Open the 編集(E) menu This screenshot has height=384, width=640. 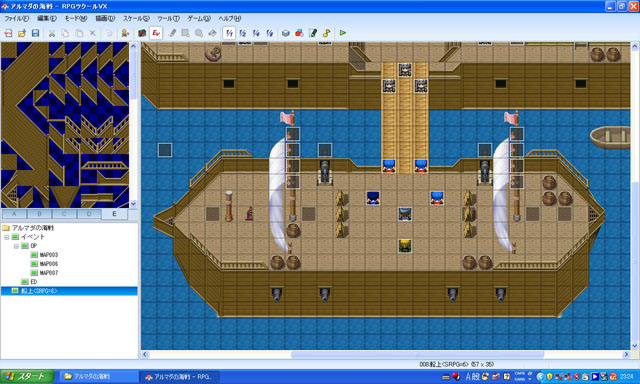pyautogui.click(x=47, y=18)
